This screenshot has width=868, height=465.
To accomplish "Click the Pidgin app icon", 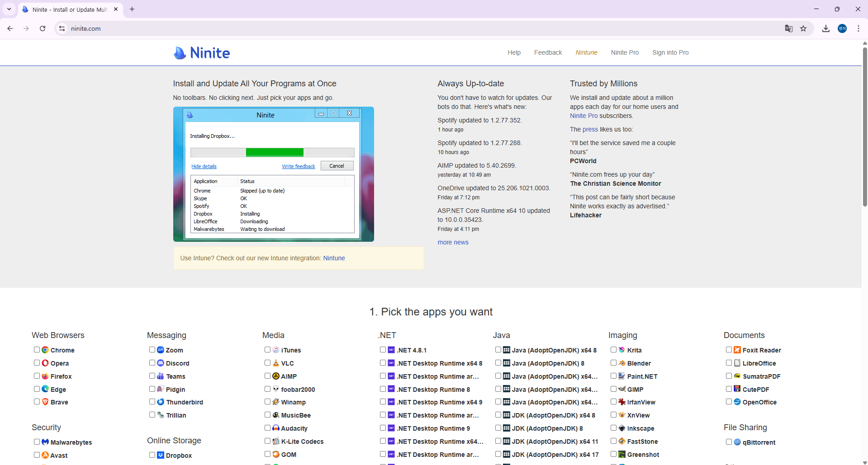I will [161, 389].
